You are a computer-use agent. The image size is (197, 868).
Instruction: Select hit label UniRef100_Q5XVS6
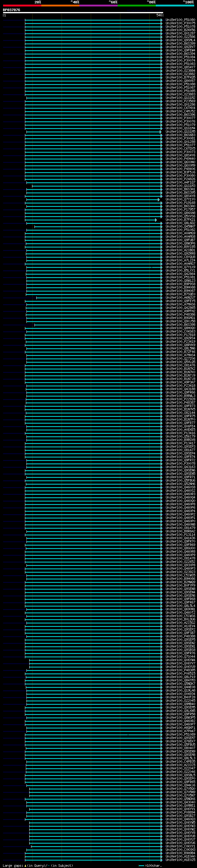click(x=180, y=216)
